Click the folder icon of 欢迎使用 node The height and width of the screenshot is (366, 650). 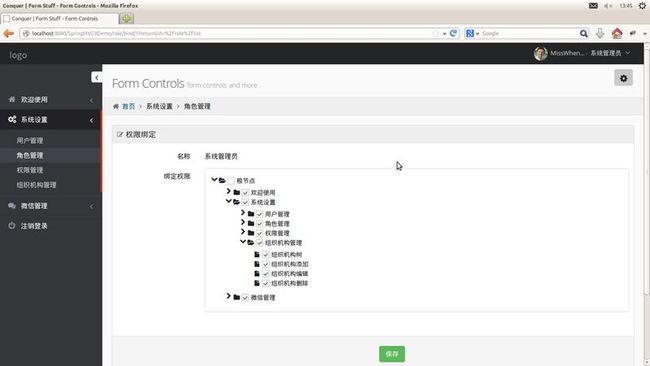(237, 192)
